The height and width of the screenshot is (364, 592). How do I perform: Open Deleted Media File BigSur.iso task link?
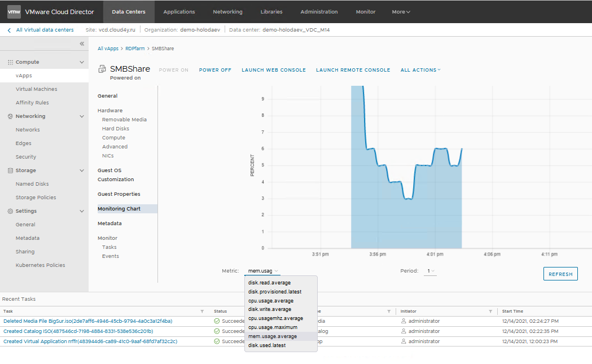[88, 321]
